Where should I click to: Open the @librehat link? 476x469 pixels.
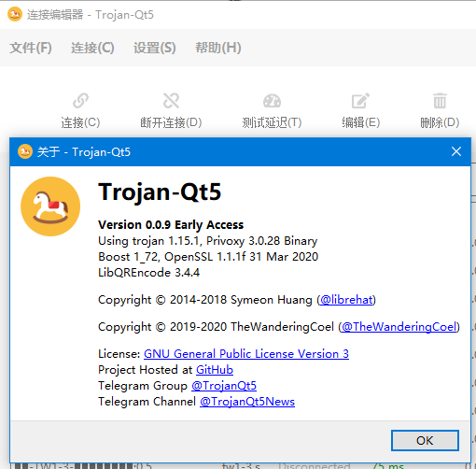coord(346,300)
